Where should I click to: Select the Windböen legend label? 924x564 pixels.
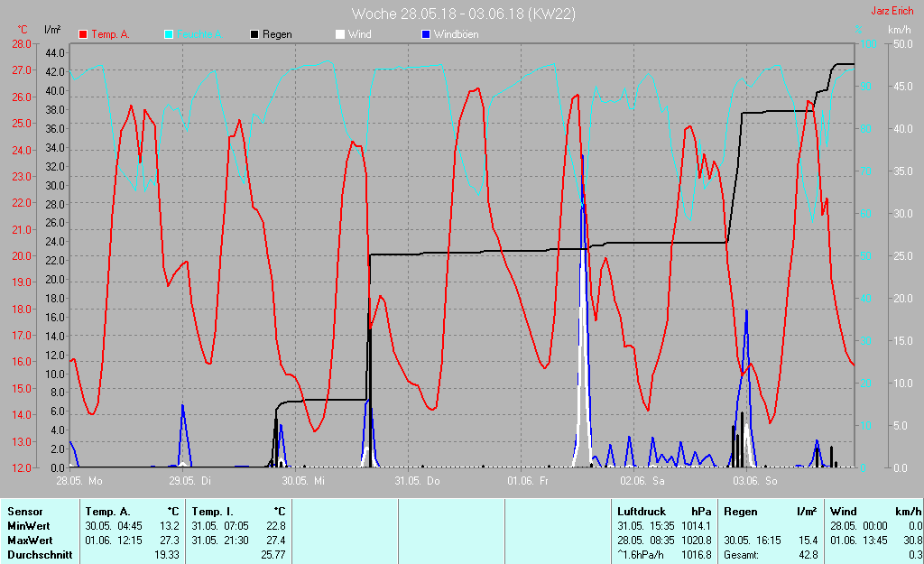(456, 34)
